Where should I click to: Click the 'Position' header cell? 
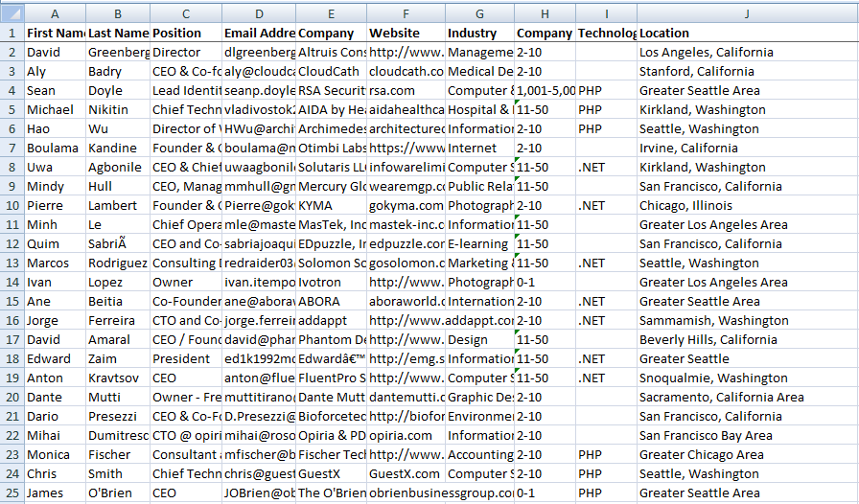(186, 33)
